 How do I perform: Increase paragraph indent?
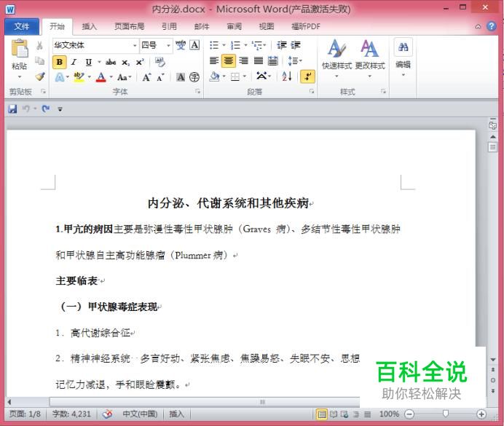pyautogui.click(x=296, y=45)
